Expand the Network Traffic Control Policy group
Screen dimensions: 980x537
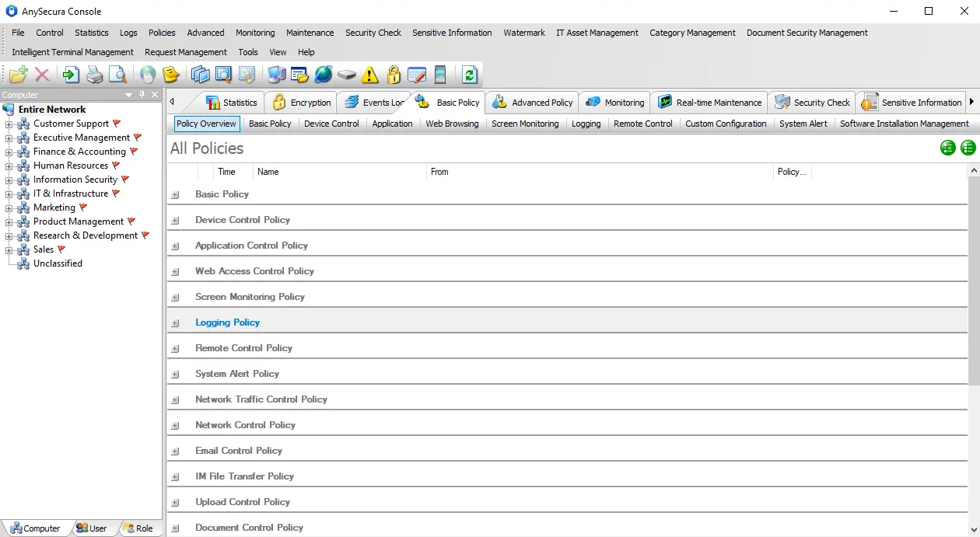[x=175, y=400]
